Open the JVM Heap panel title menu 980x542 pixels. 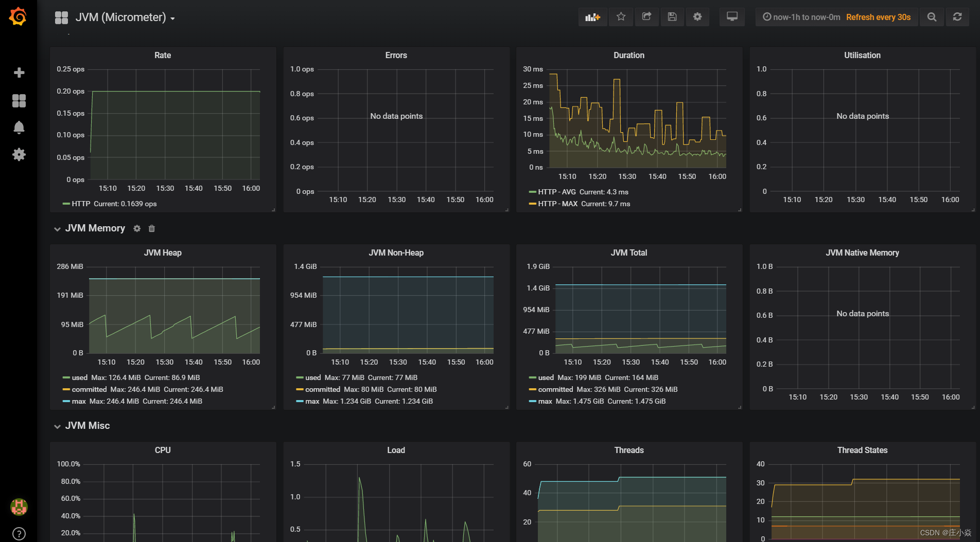pos(163,252)
